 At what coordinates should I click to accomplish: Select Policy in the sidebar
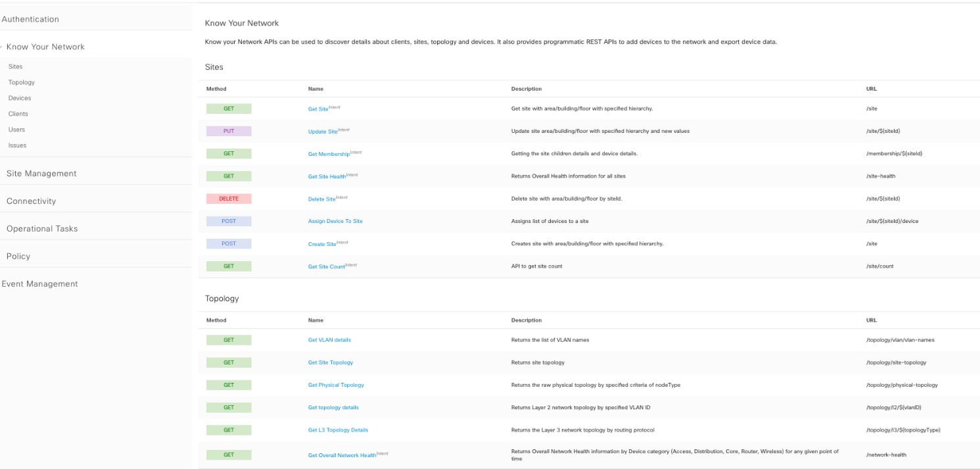pyautogui.click(x=18, y=257)
